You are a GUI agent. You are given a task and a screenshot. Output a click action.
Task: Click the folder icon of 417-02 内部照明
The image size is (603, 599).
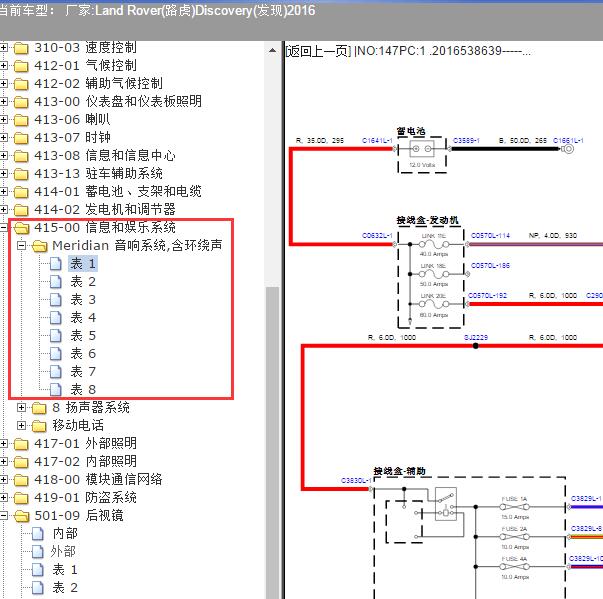[21, 462]
